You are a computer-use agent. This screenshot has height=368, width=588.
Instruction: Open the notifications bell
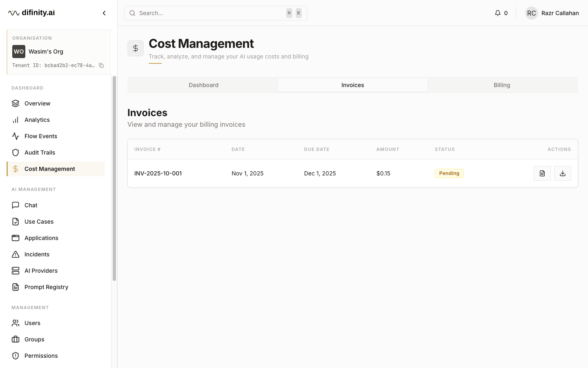497,13
